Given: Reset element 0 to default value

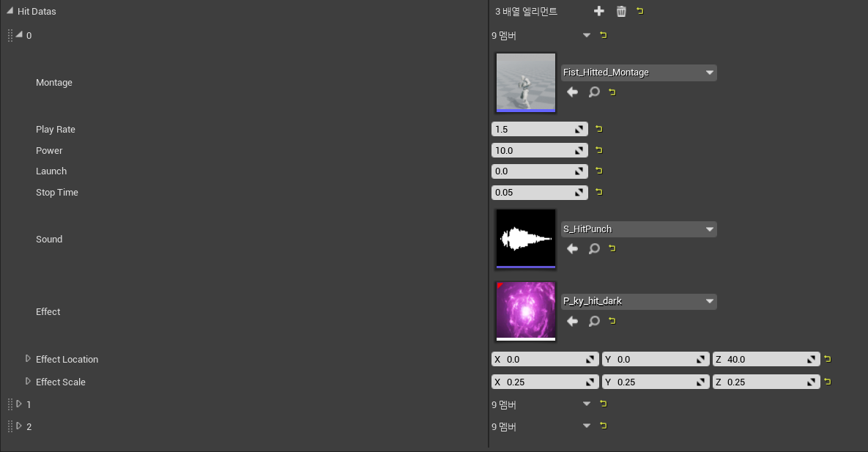Looking at the screenshot, I should pos(604,35).
